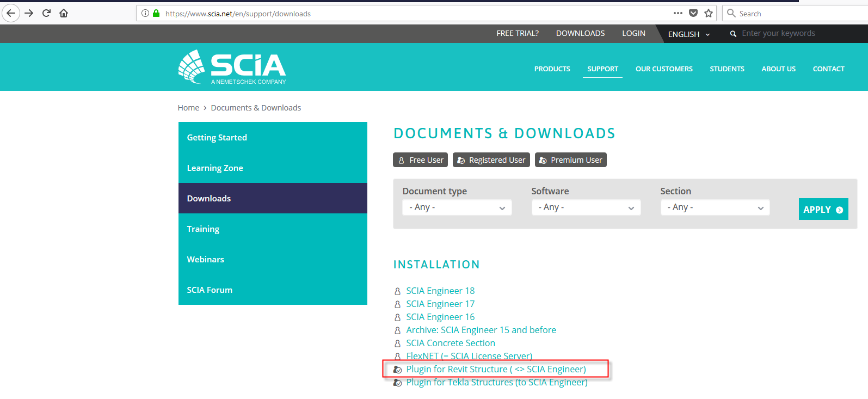This screenshot has height=399, width=868.
Task: Open the Software filter dropdown
Action: tap(586, 207)
